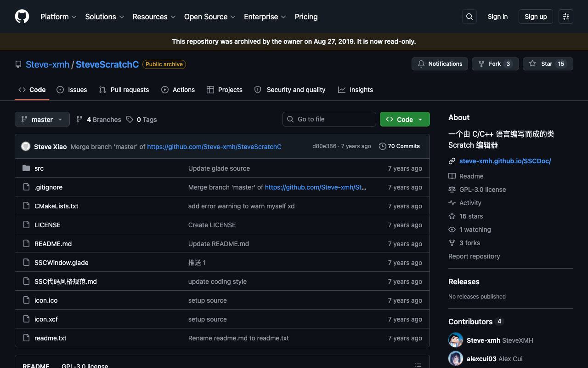Click the file icon beside CMakeLists.txt
Image resolution: width=588 pixels, height=368 pixels.
point(26,206)
